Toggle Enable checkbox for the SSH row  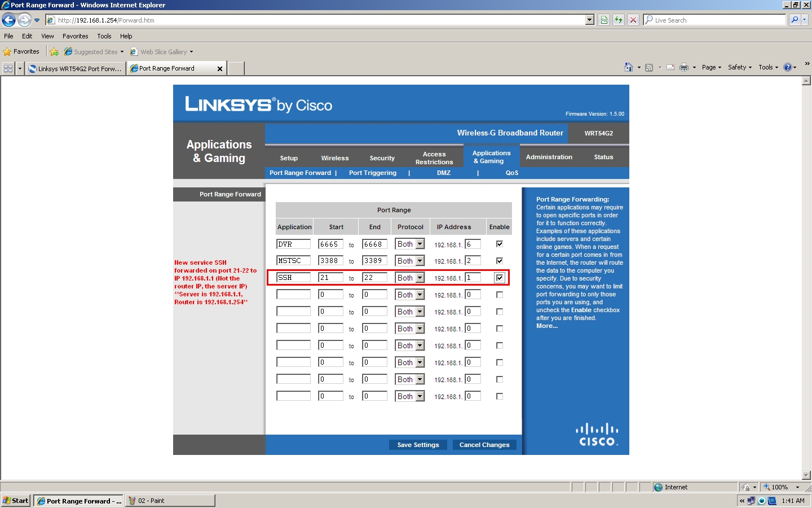[500, 278]
